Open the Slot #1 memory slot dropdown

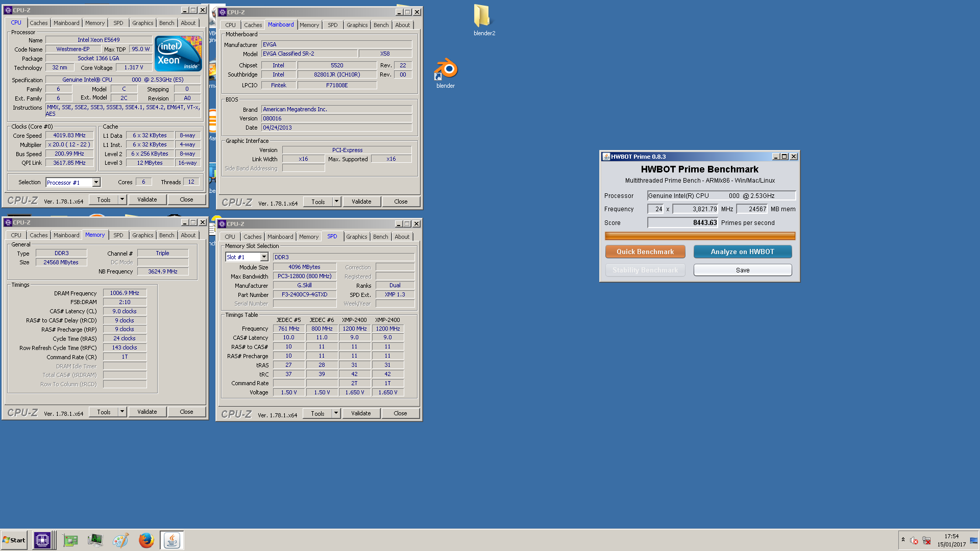pos(264,257)
